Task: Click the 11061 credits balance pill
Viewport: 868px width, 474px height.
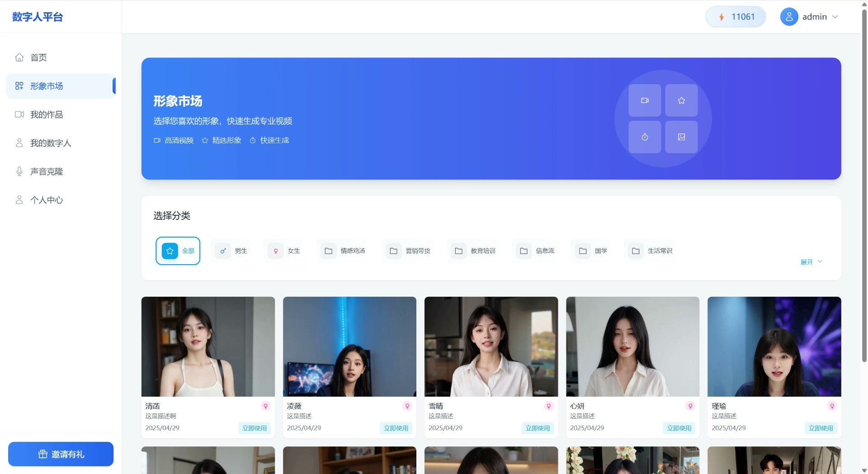Action: tap(736, 17)
